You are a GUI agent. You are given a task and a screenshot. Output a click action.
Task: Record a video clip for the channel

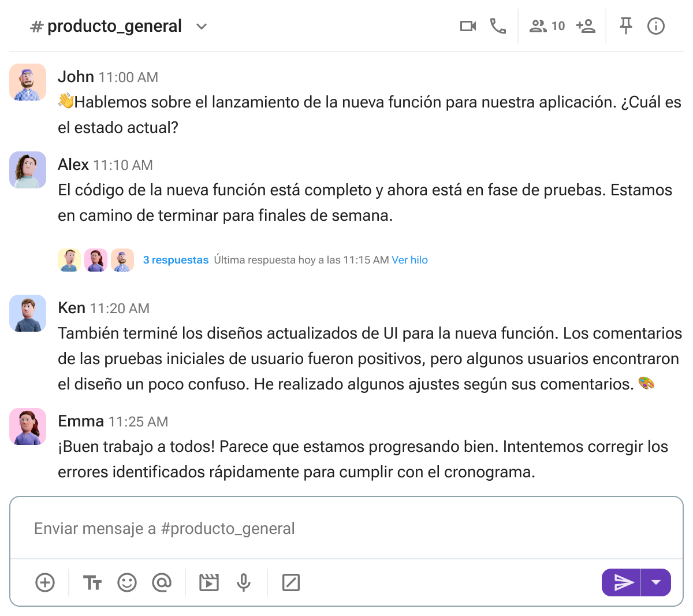tap(208, 582)
